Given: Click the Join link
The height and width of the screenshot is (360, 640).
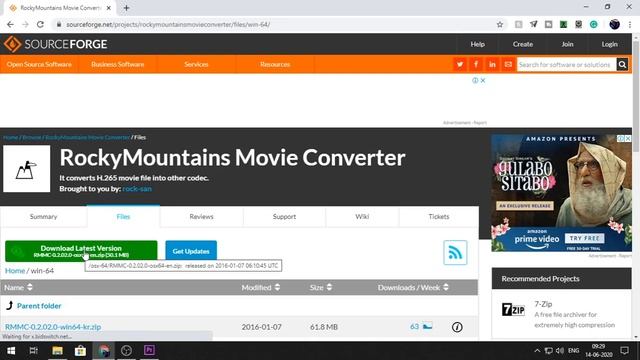Looking at the screenshot, I should tap(567, 44).
